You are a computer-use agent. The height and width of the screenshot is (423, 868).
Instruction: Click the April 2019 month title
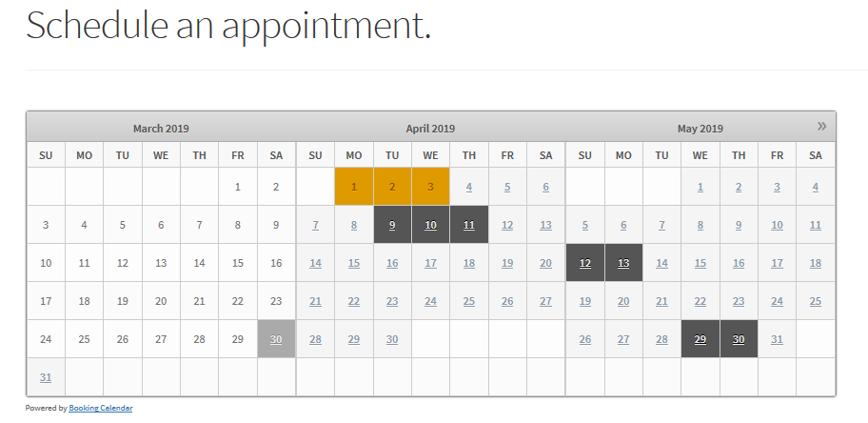point(430,128)
